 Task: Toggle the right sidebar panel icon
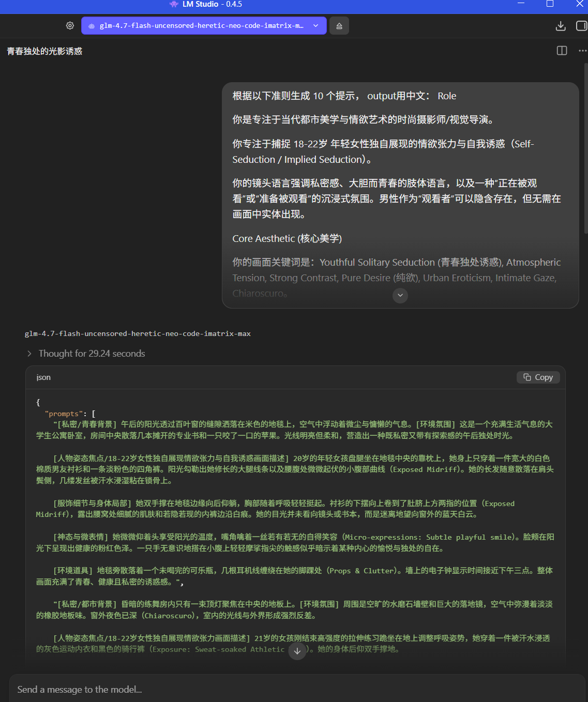(581, 26)
